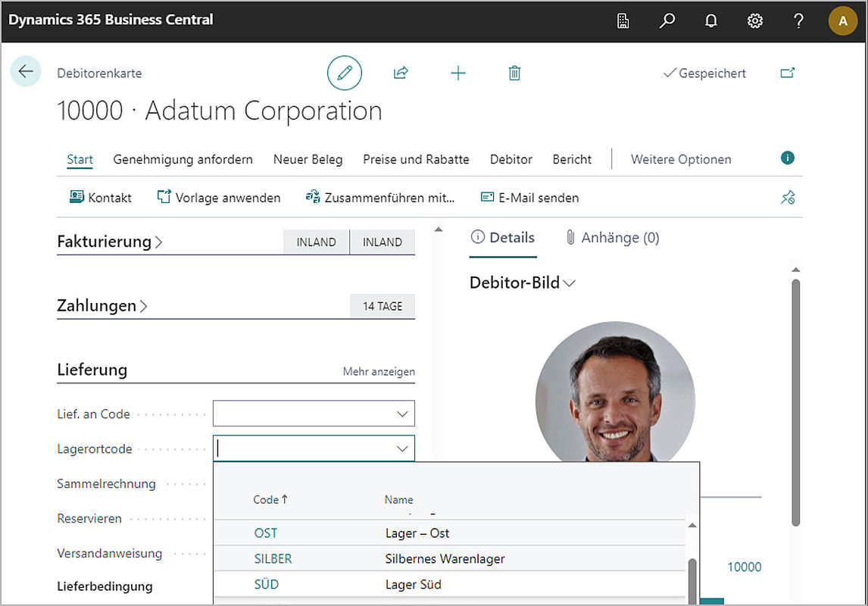Open search with the magnifier icon

pyautogui.click(x=667, y=21)
